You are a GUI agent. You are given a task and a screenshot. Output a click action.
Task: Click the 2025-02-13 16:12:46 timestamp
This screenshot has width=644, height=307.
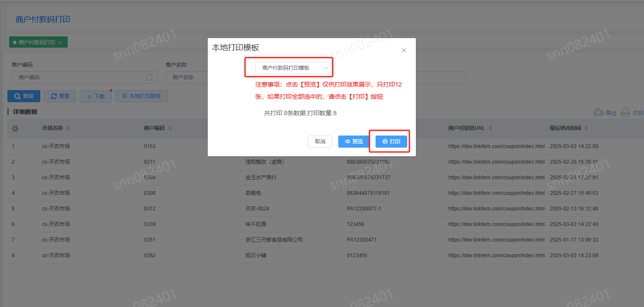click(574, 209)
